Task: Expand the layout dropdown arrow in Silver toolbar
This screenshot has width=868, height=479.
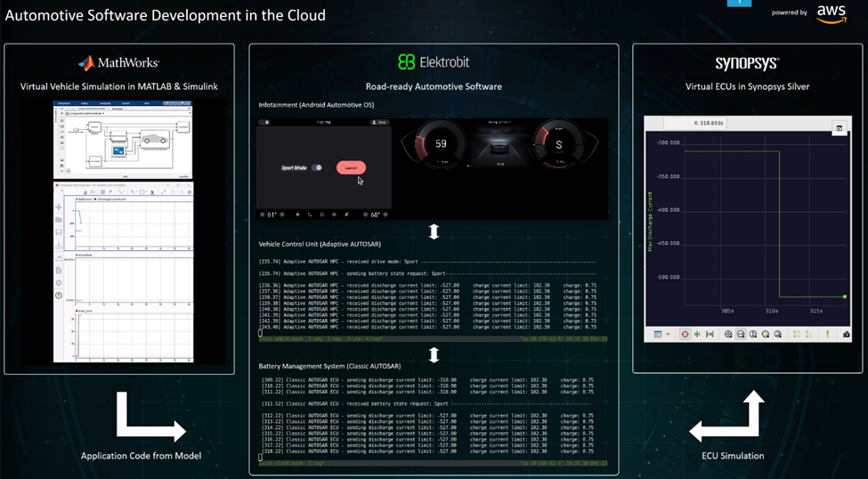Action: click(669, 335)
